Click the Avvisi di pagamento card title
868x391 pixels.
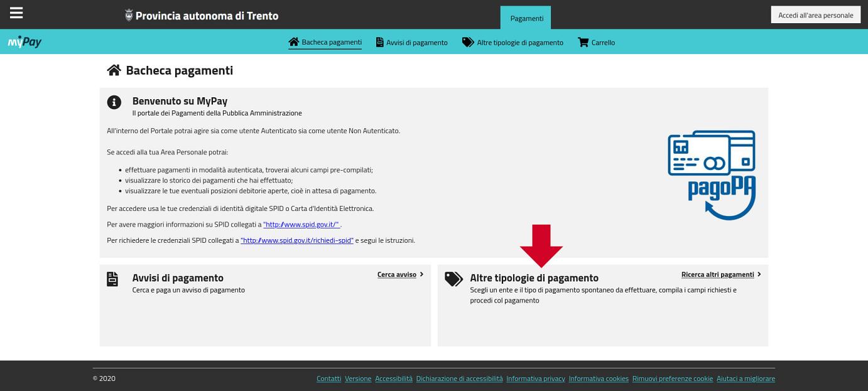(x=178, y=278)
